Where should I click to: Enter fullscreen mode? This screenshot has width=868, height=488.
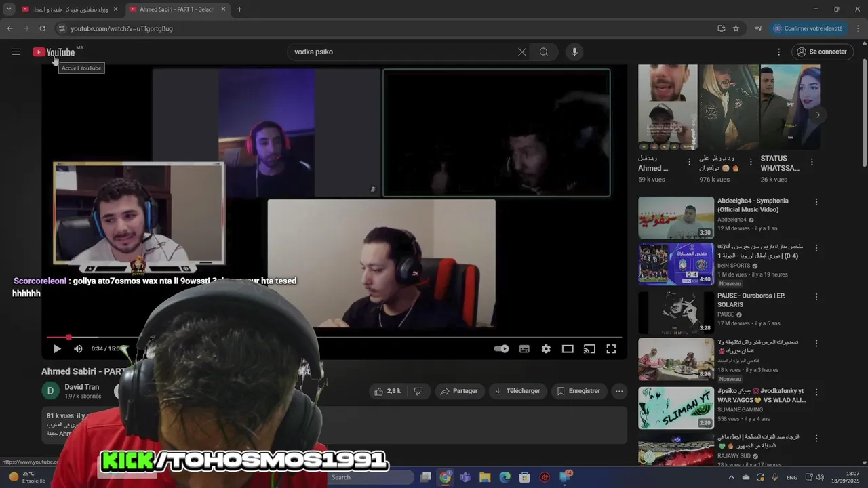click(x=611, y=349)
